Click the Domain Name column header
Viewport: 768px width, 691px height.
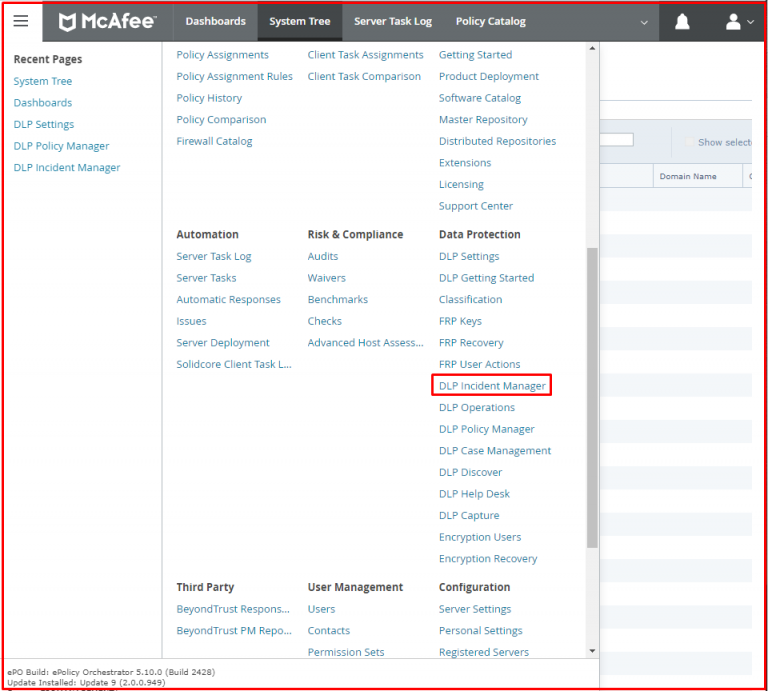688,177
